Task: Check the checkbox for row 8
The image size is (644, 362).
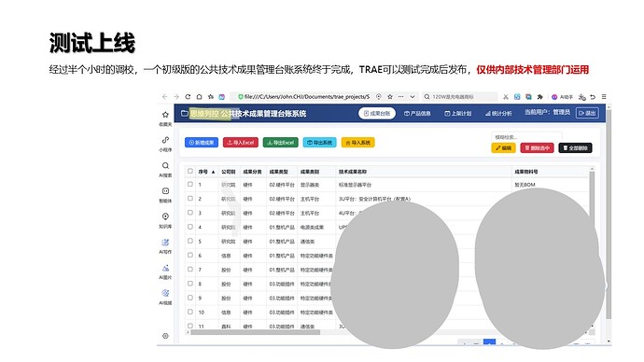Action: [x=190, y=284]
